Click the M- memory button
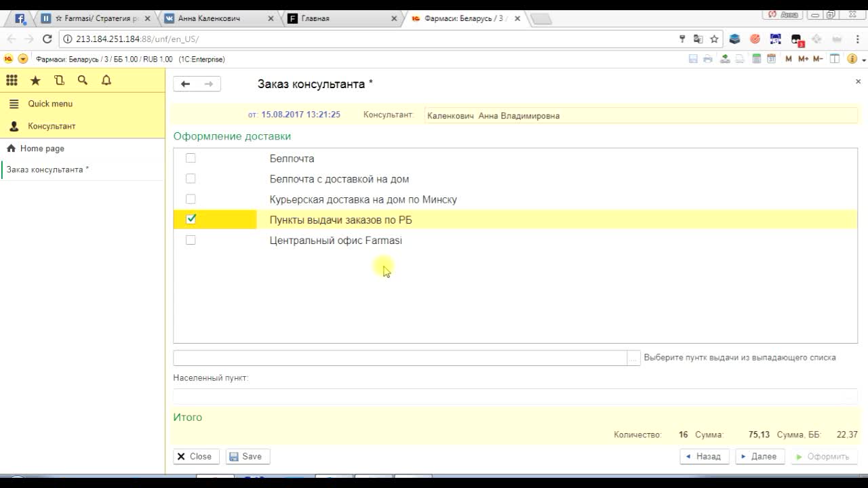 818,59
